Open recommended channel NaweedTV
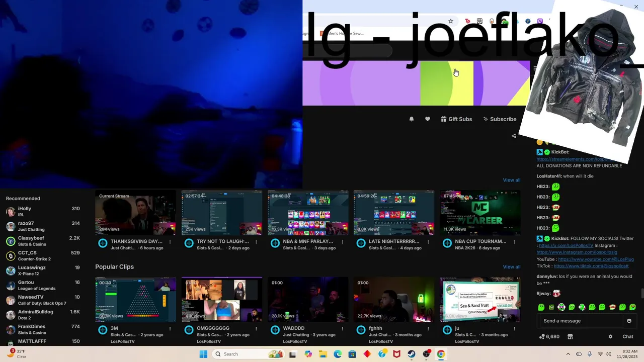Image resolution: width=644 pixels, height=362 pixels. click(x=43, y=300)
